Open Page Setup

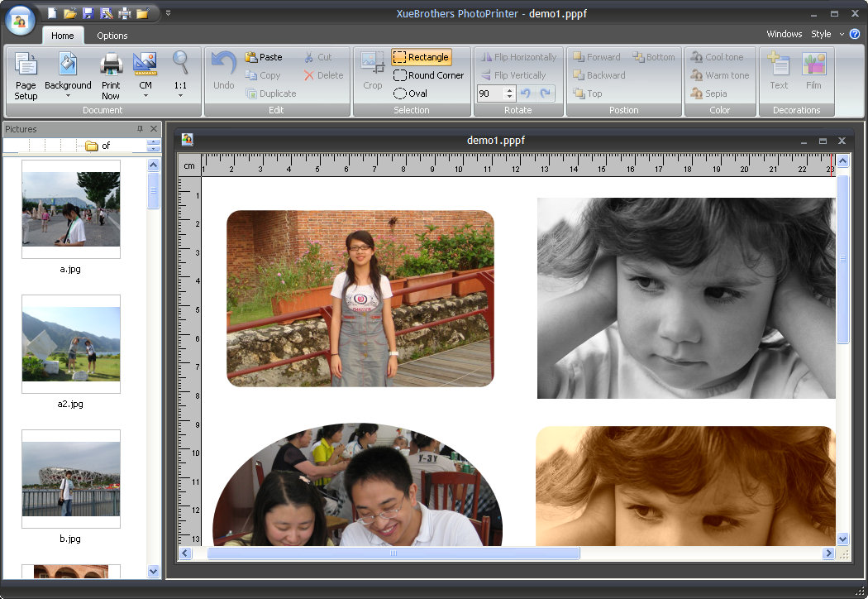pyautogui.click(x=26, y=76)
